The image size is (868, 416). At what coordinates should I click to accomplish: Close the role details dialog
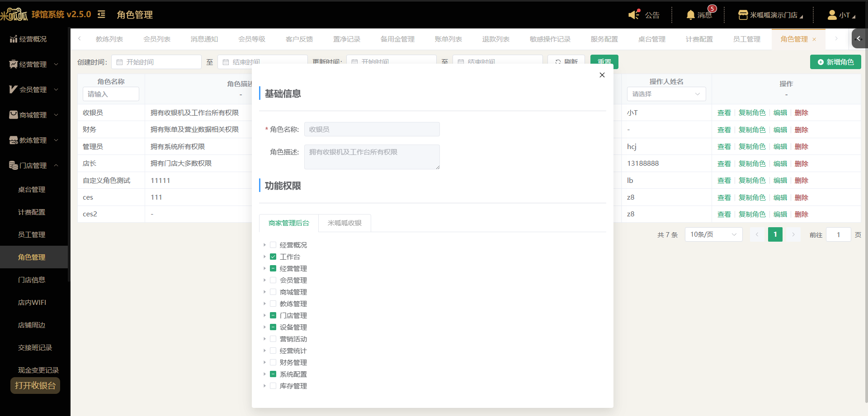pos(602,75)
